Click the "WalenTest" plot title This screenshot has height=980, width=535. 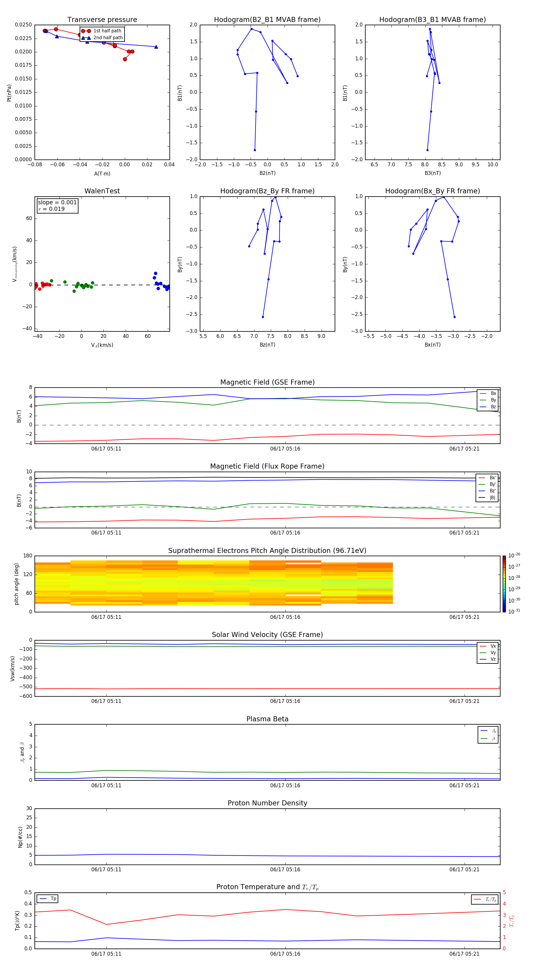[x=102, y=191]
